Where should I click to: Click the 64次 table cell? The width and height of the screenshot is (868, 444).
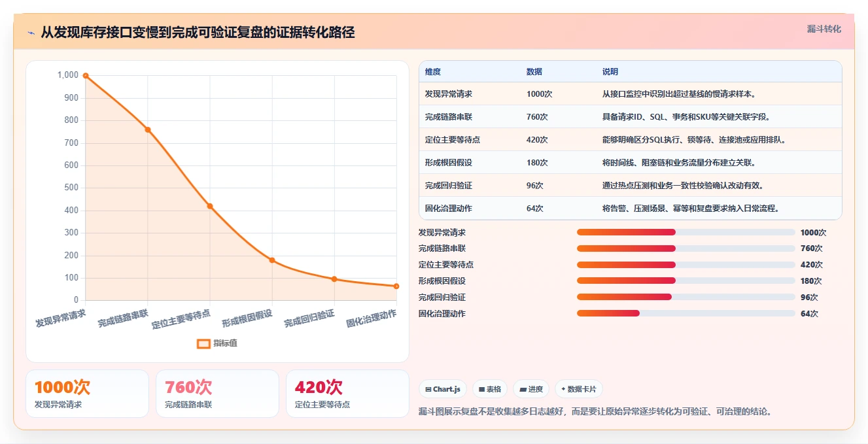point(535,209)
